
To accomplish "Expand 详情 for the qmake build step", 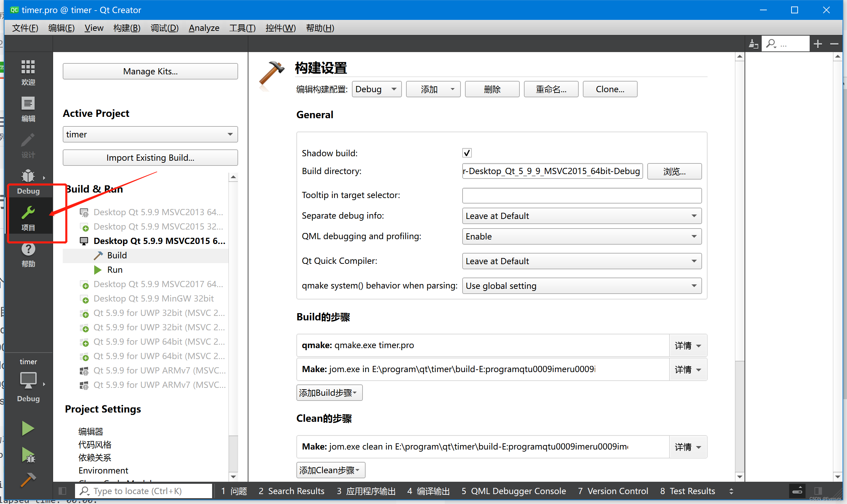I will pos(687,345).
